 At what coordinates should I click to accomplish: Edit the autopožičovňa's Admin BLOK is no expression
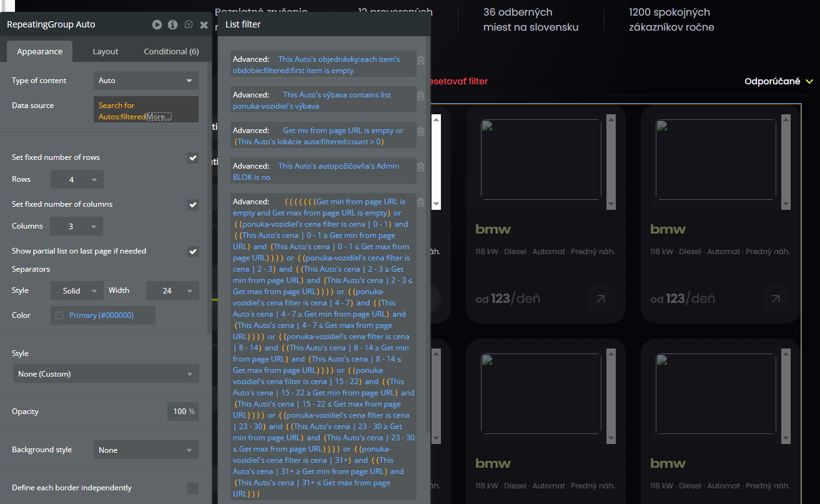pyautogui.click(x=323, y=172)
